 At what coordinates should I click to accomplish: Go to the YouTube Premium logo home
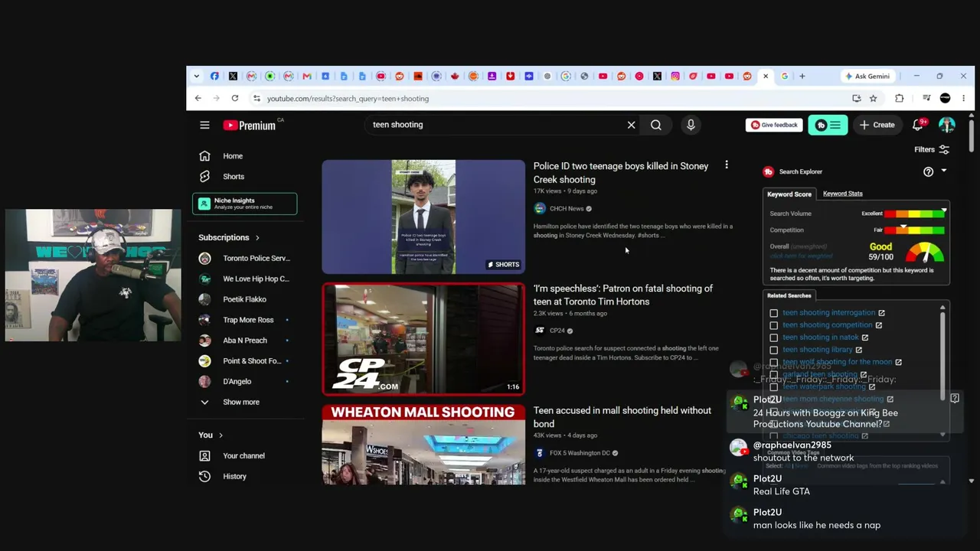(x=250, y=125)
